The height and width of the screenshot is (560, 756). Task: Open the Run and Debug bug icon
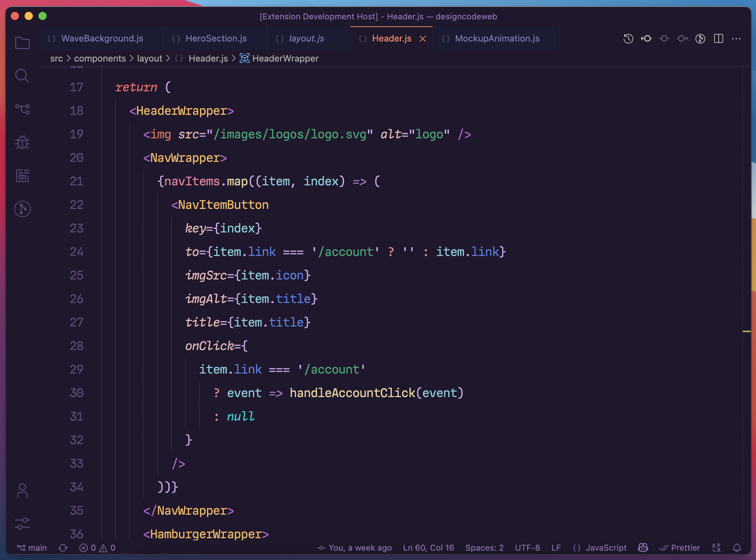(22, 142)
